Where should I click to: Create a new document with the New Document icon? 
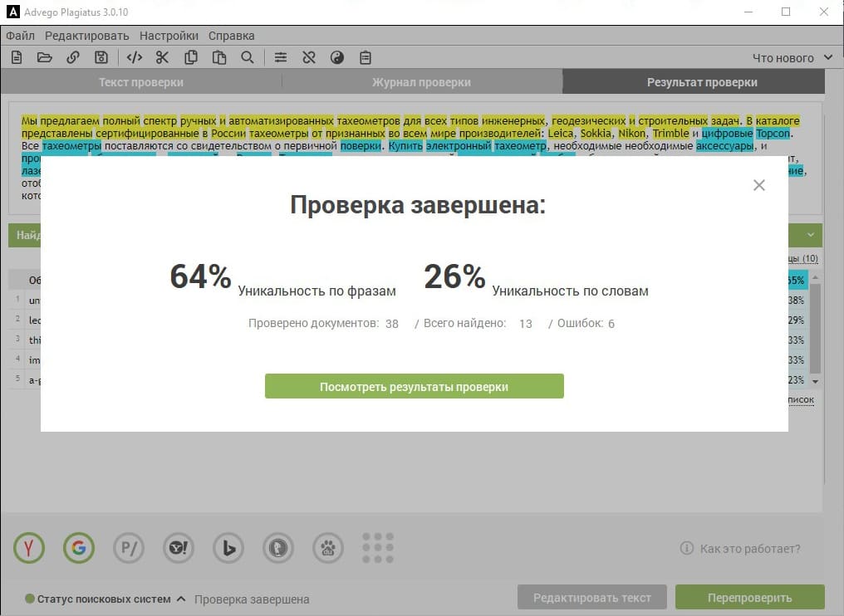[x=16, y=57]
